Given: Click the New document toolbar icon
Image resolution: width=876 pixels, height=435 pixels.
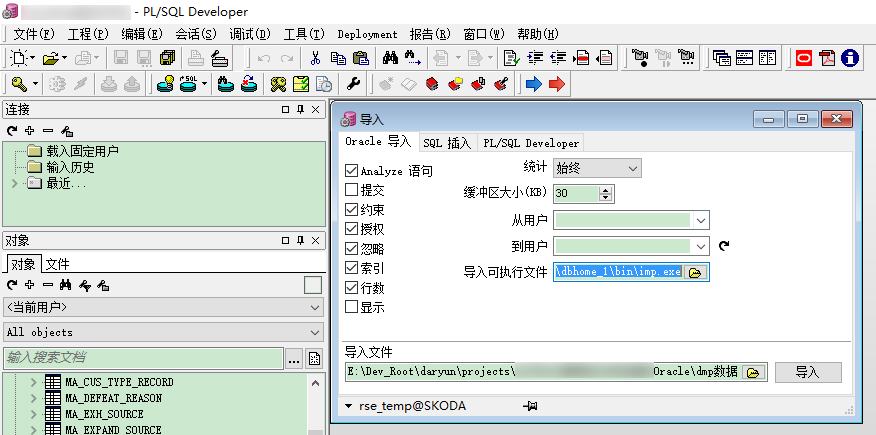Looking at the screenshot, I should click(20, 58).
